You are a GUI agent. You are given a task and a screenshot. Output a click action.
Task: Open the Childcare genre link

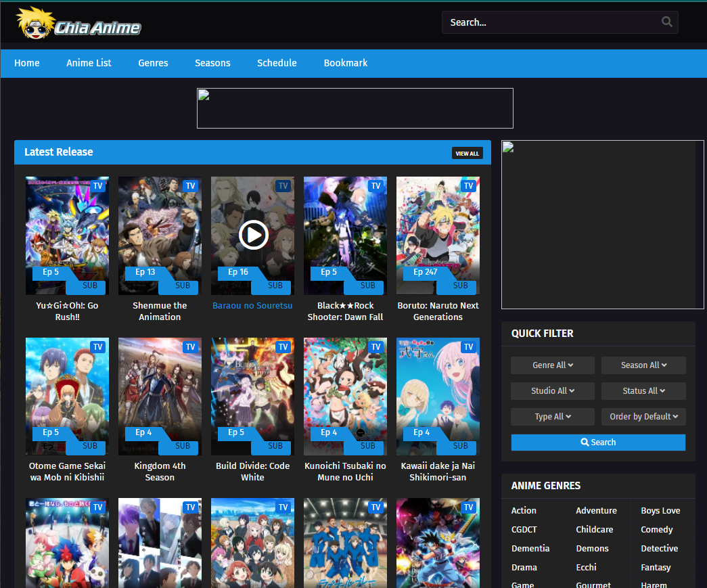click(594, 529)
